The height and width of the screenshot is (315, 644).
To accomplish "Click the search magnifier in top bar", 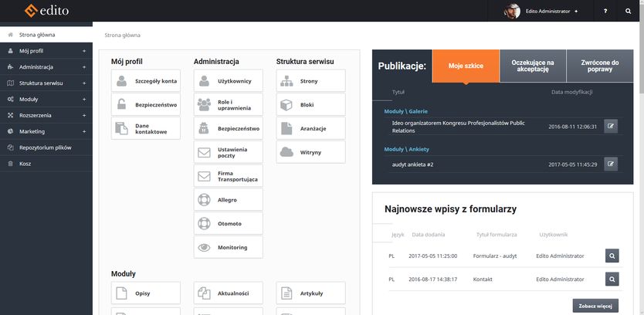I will (628, 11).
